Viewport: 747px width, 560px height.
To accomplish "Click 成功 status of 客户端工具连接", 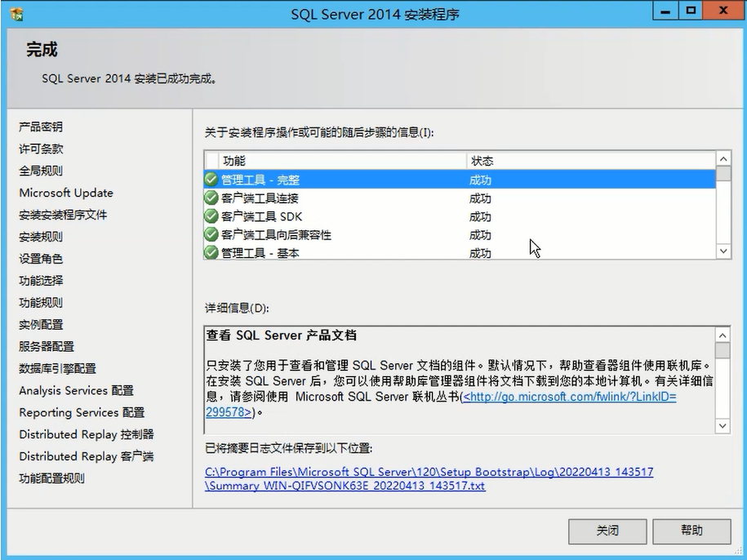I will coord(480,198).
